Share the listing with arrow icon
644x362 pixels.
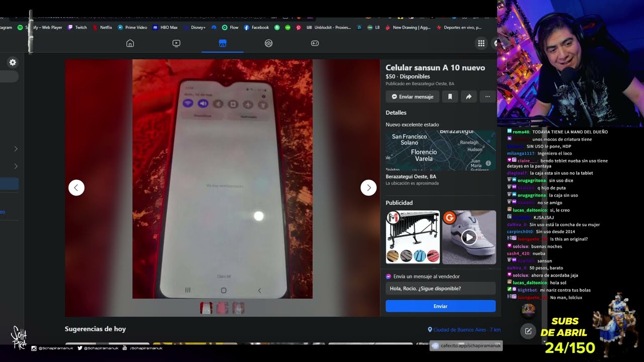click(x=468, y=97)
